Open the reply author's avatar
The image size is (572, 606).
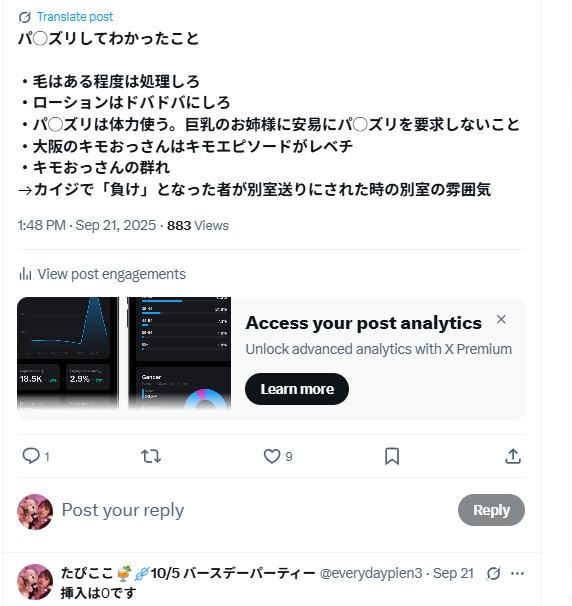(35, 582)
